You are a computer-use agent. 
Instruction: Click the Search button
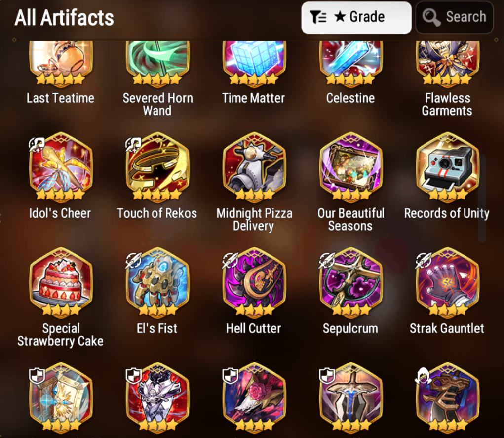click(454, 17)
